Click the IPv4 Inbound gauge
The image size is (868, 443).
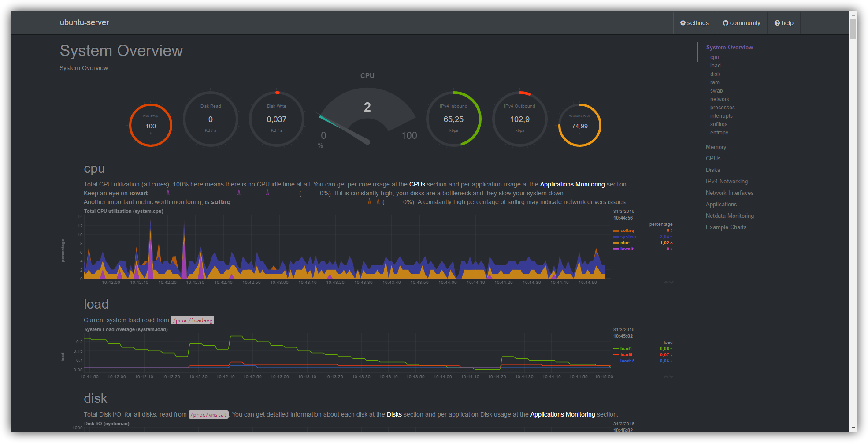[453, 119]
